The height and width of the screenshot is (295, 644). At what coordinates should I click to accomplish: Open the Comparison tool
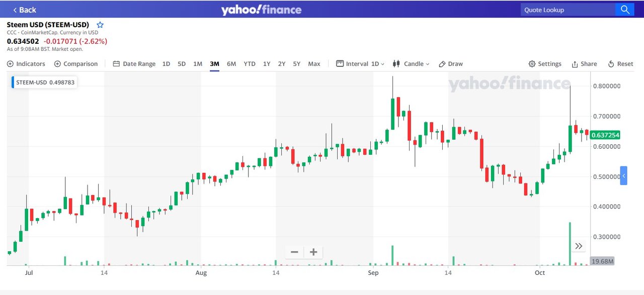tap(76, 64)
